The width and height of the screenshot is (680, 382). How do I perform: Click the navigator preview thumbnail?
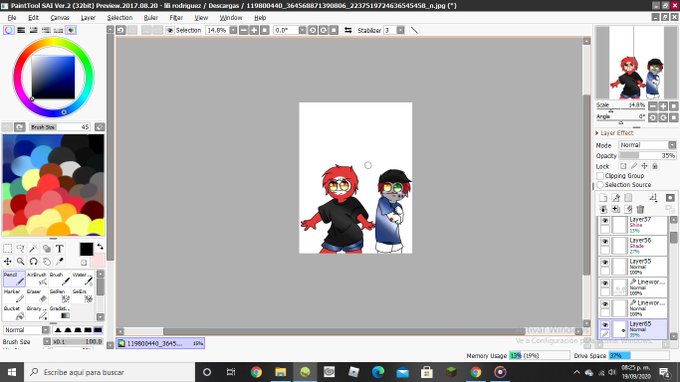[636, 62]
